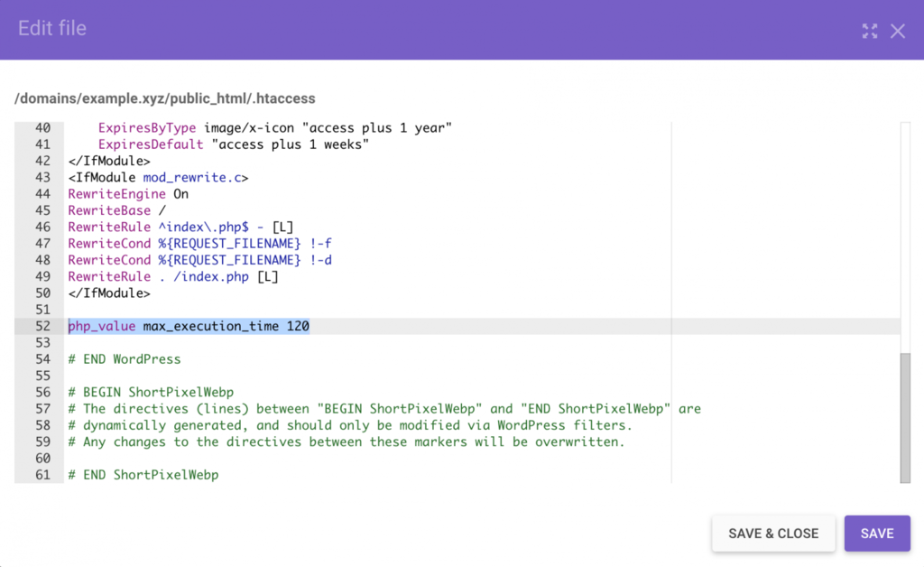Place cursor on RewriteBase line

pyautogui.click(x=116, y=210)
